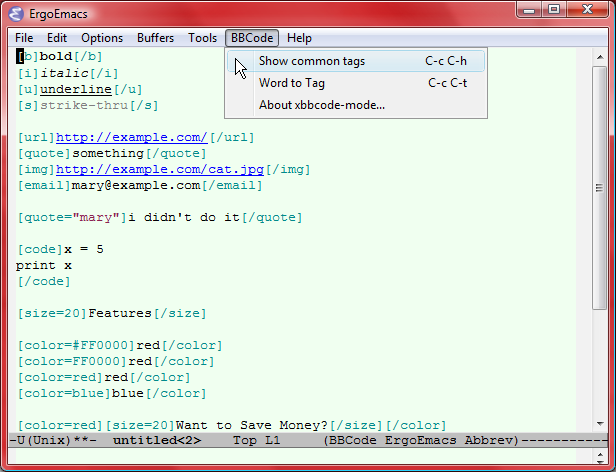Click the C-c C-h shortcut label
The height and width of the screenshot is (472, 616).
446,61
